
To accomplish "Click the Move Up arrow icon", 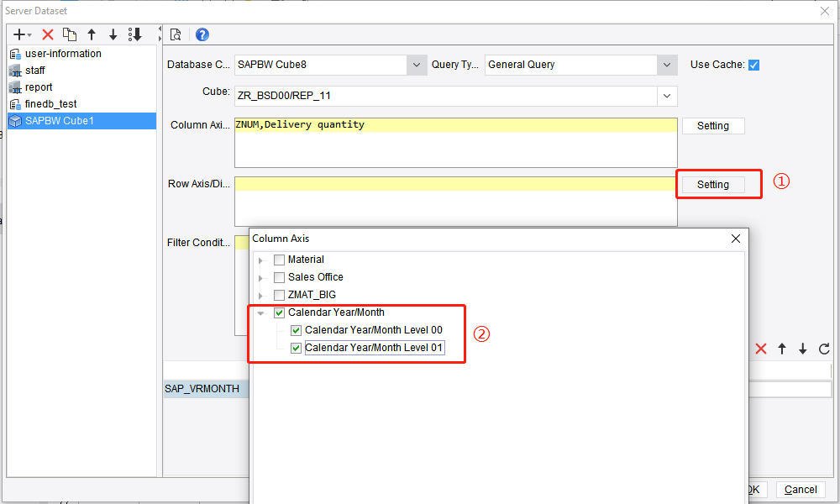I will coord(92,34).
